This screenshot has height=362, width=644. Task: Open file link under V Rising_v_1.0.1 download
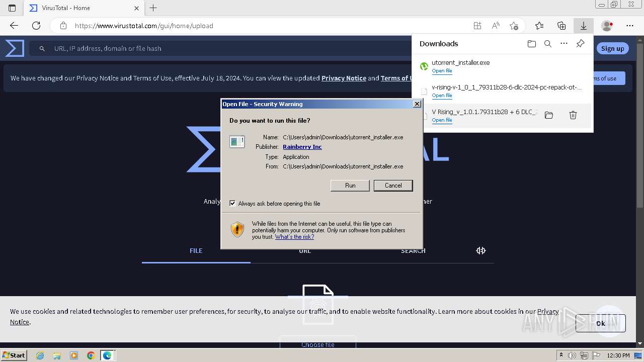click(x=442, y=120)
